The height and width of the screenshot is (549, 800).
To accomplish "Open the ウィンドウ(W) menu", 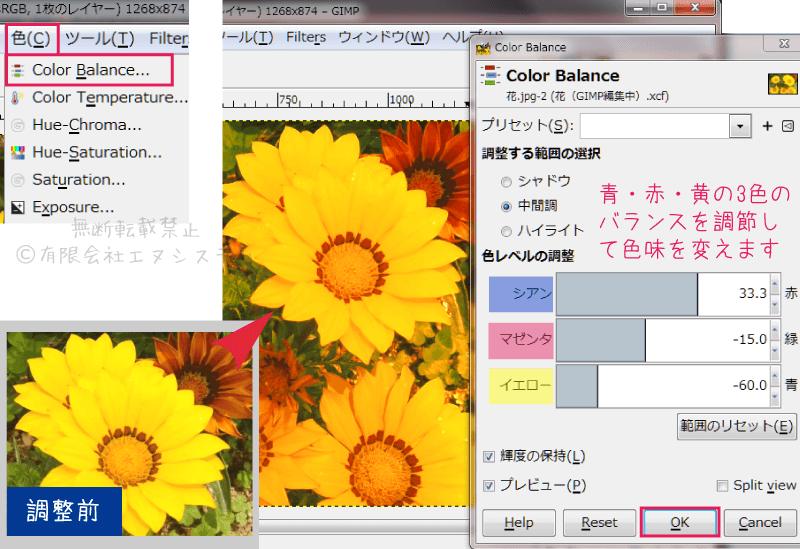I will [384, 37].
